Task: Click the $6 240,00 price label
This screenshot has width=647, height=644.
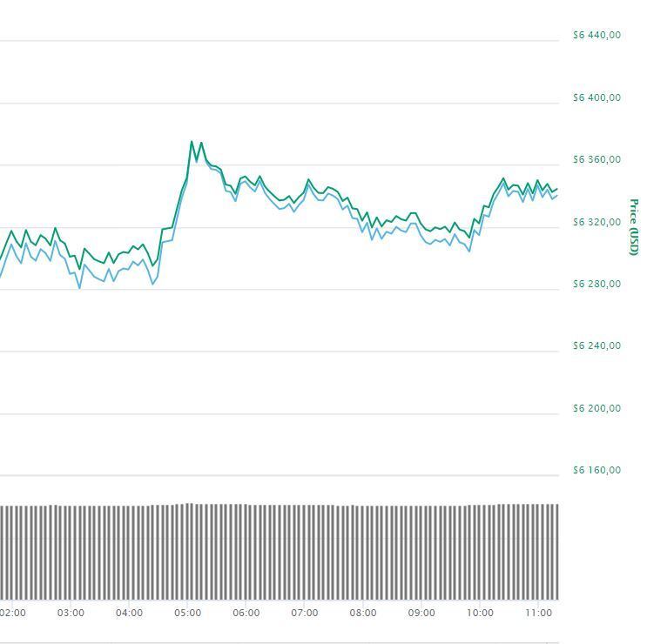Action: tap(596, 345)
